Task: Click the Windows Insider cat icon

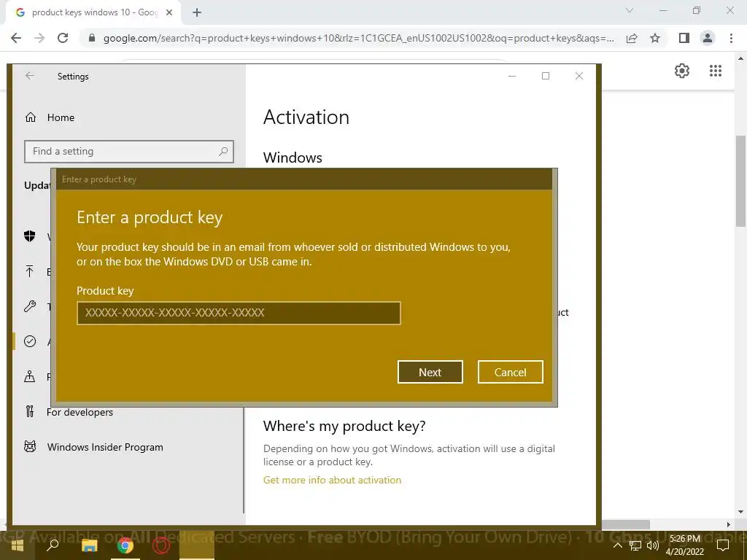Action: click(x=30, y=447)
